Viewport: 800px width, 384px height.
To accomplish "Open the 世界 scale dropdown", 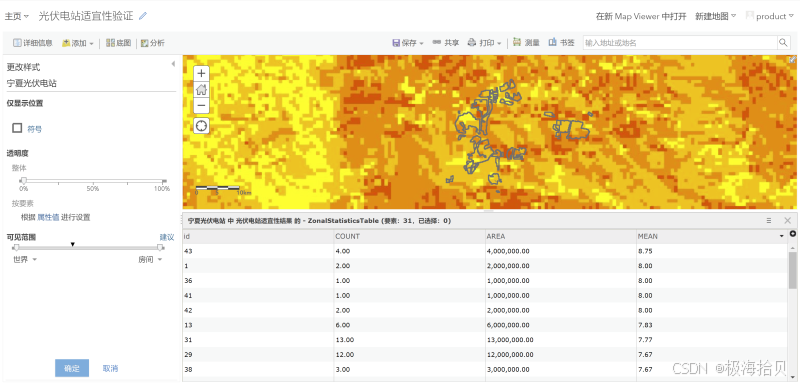I will pyautogui.click(x=25, y=260).
